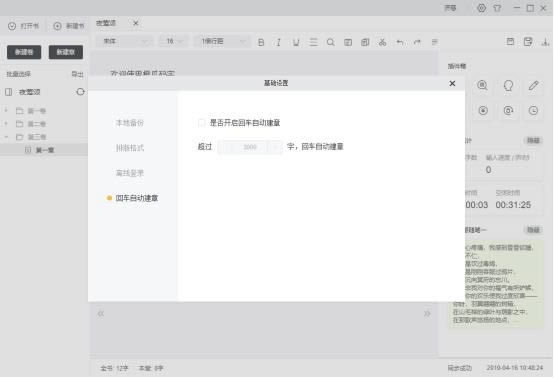
Task: Open the line spacing dropdown
Action: click(x=223, y=41)
